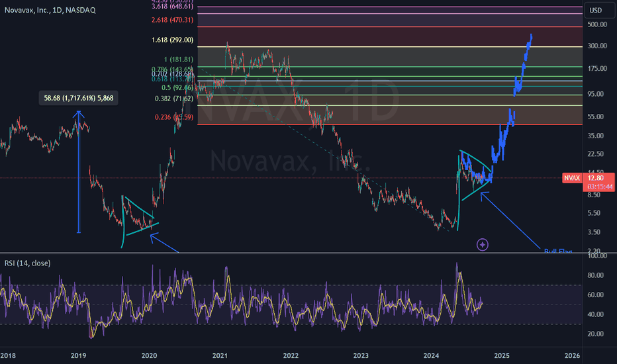Screen dimensions: 617x364
Task: Click the 2020 label on time axis
Action: (149, 356)
